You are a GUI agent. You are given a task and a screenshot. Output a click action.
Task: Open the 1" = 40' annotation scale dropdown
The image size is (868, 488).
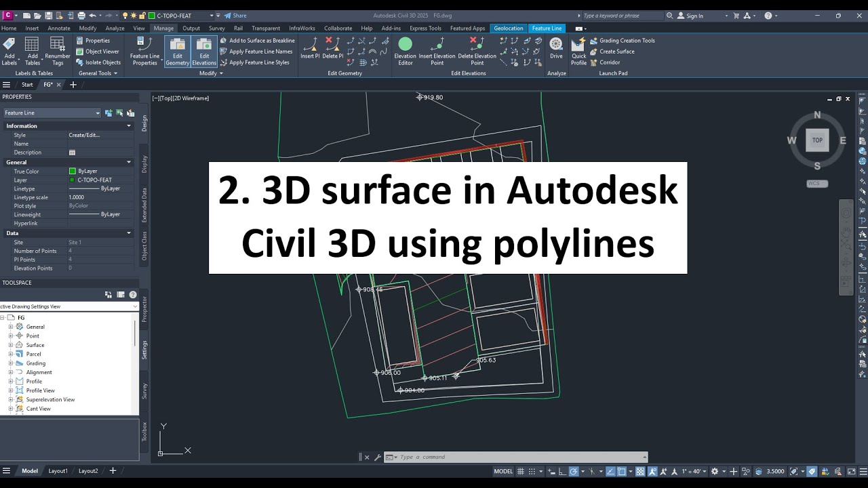point(694,471)
